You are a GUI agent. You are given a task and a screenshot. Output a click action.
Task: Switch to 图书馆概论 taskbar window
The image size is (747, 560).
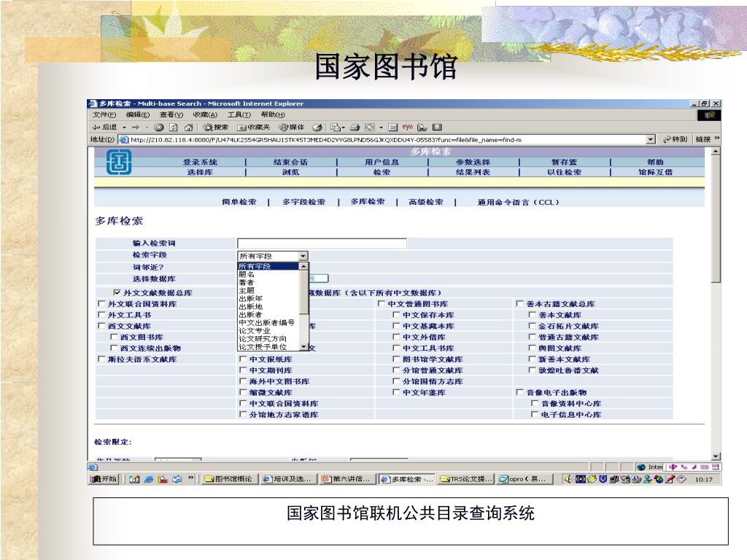pyautogui.click(x=228, y=479)
